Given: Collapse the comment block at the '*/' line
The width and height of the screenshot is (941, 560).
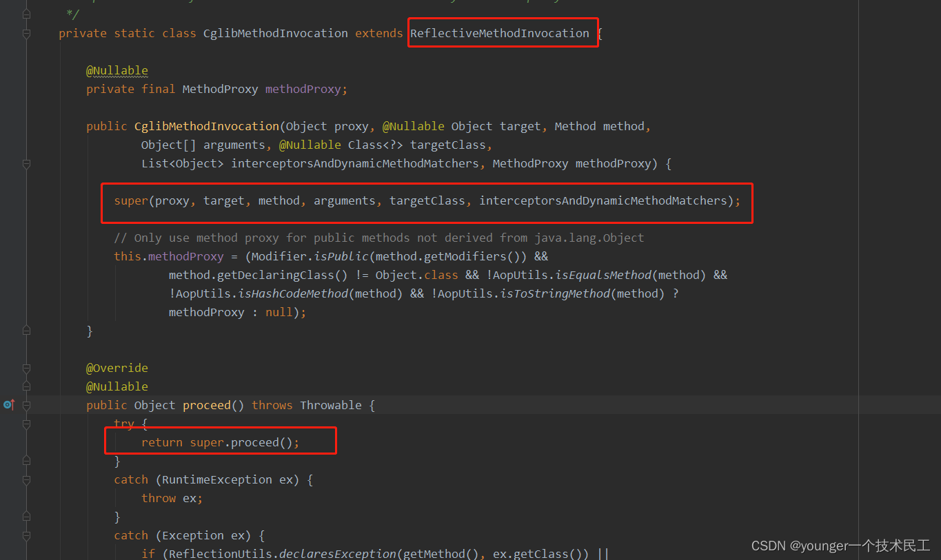Looking at the screenshot, I should click(26, 14).
